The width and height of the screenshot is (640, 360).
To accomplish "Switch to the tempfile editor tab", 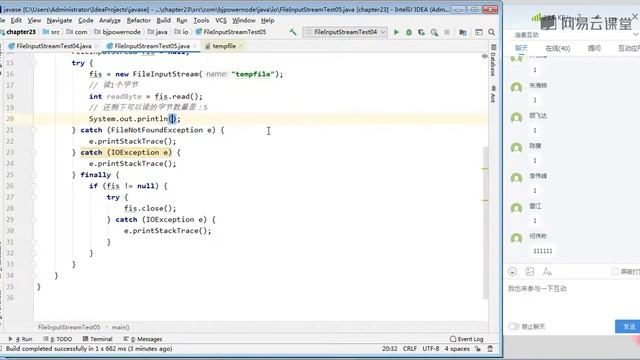I will [x=224, y=46].
